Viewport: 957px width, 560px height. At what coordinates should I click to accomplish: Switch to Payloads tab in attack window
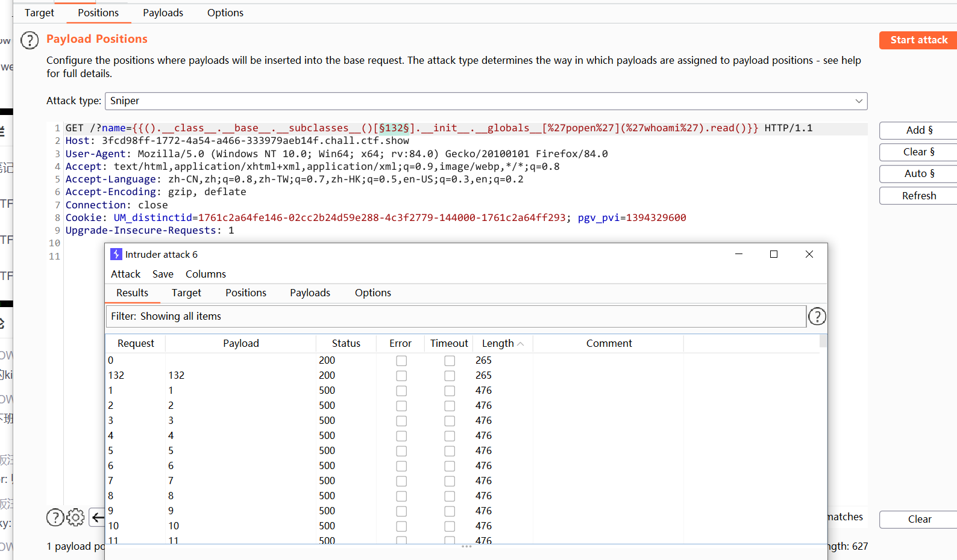310,293
